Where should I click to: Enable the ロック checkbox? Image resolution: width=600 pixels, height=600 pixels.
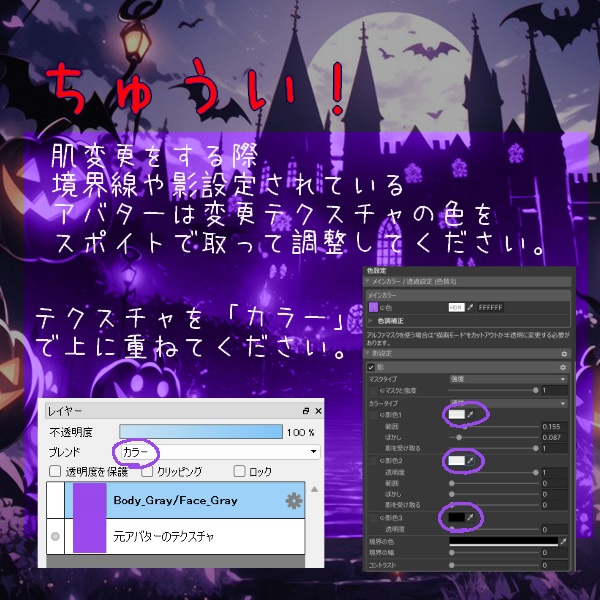point(240,471)
